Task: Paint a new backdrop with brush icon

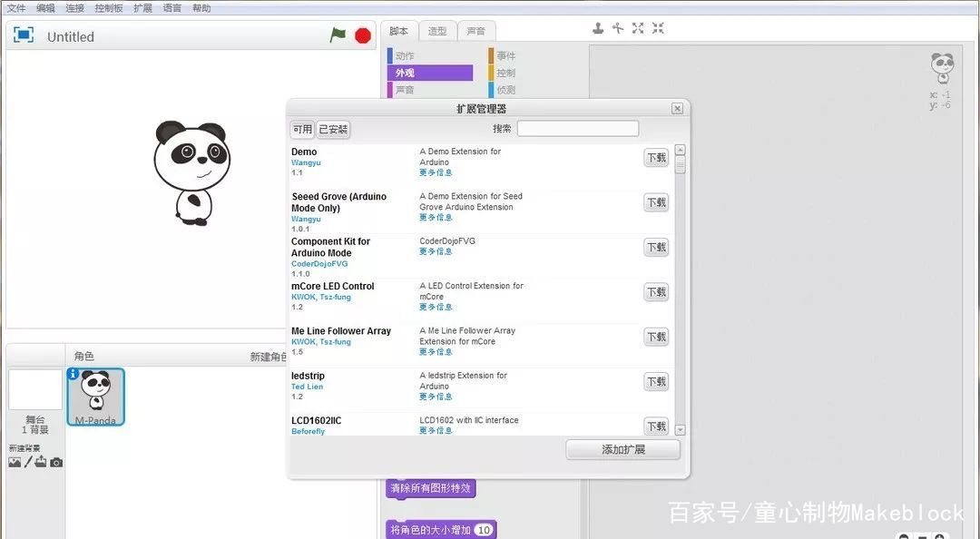Action: tap(28, 462)
